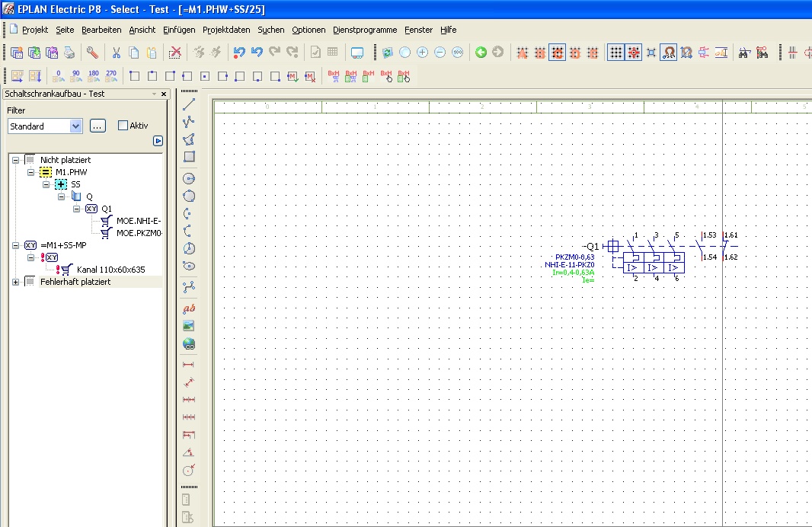Toggle grid D size button
Screen dimensions: 812x527
575,53
